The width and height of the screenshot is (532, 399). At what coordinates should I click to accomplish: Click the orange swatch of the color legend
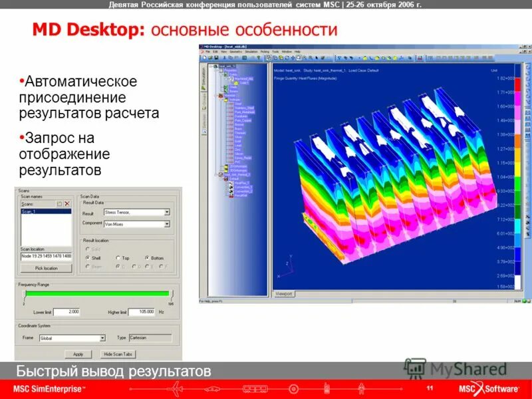[518, 141]
